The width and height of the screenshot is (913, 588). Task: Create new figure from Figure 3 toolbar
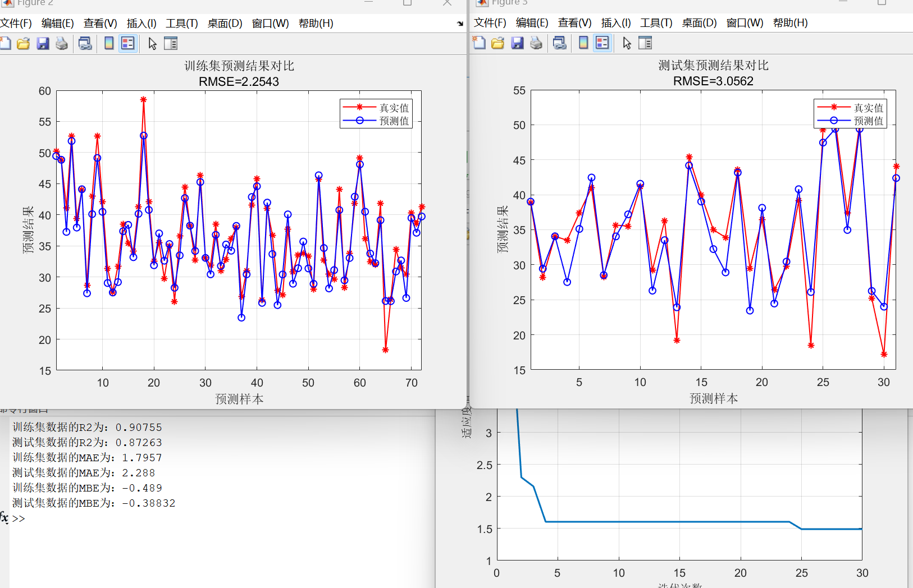point(479,43)
